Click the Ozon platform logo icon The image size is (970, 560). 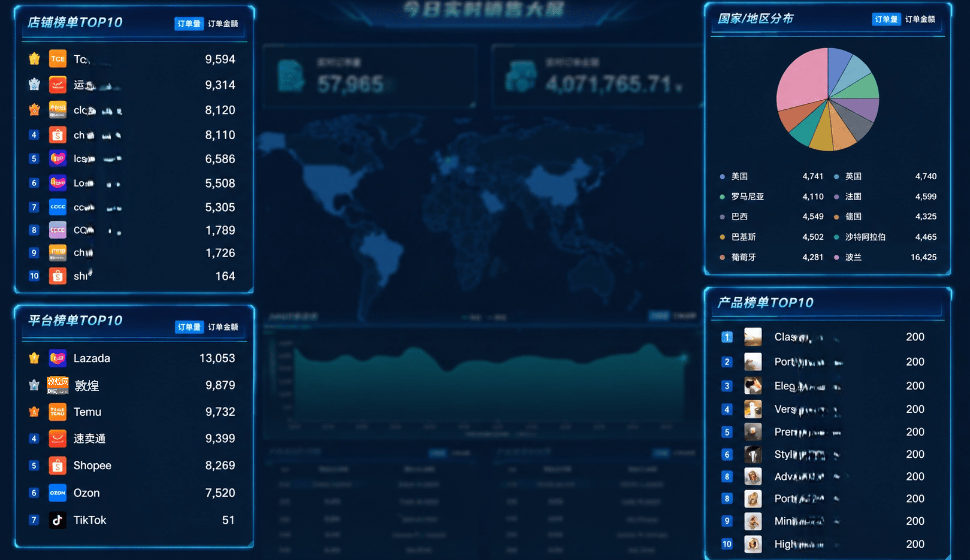57,493
